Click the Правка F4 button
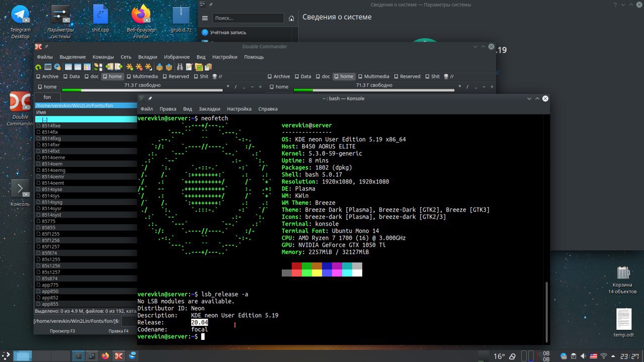The image size is (644, 362). 118,331
